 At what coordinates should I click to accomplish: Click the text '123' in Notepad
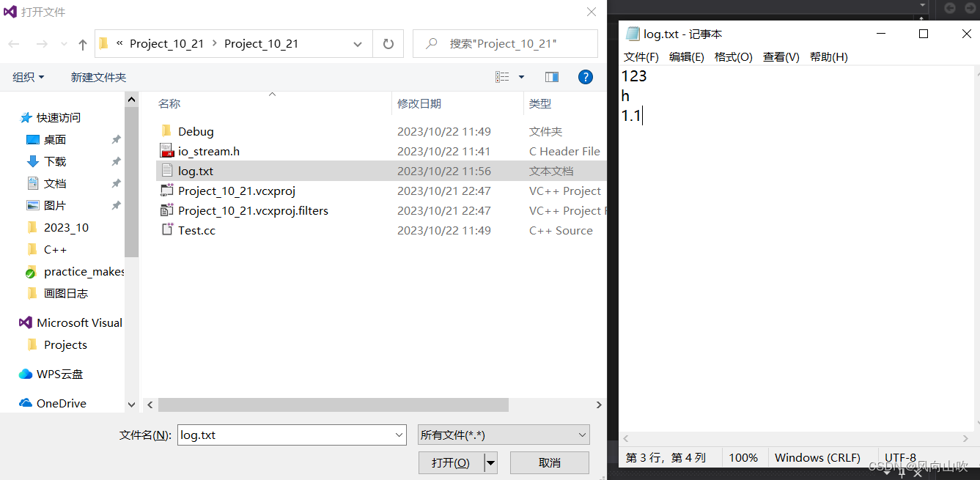634,76
